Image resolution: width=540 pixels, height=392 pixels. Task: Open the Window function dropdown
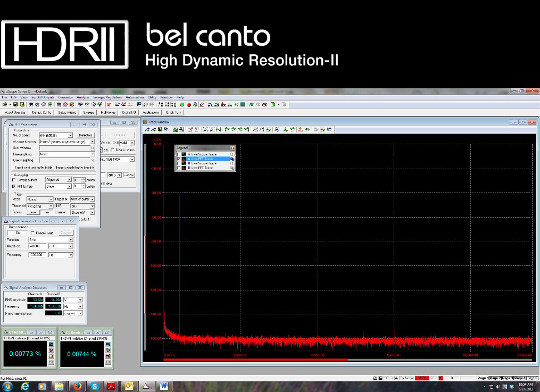92,142
